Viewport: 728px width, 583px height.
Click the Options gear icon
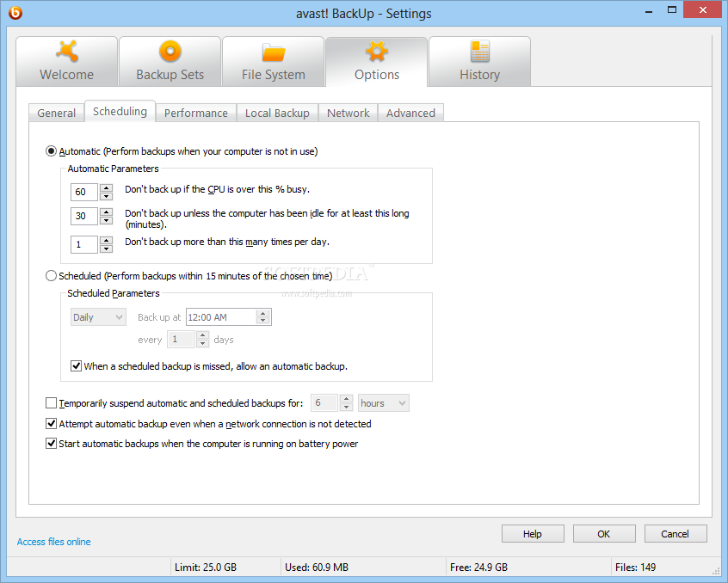pos(377,51)
